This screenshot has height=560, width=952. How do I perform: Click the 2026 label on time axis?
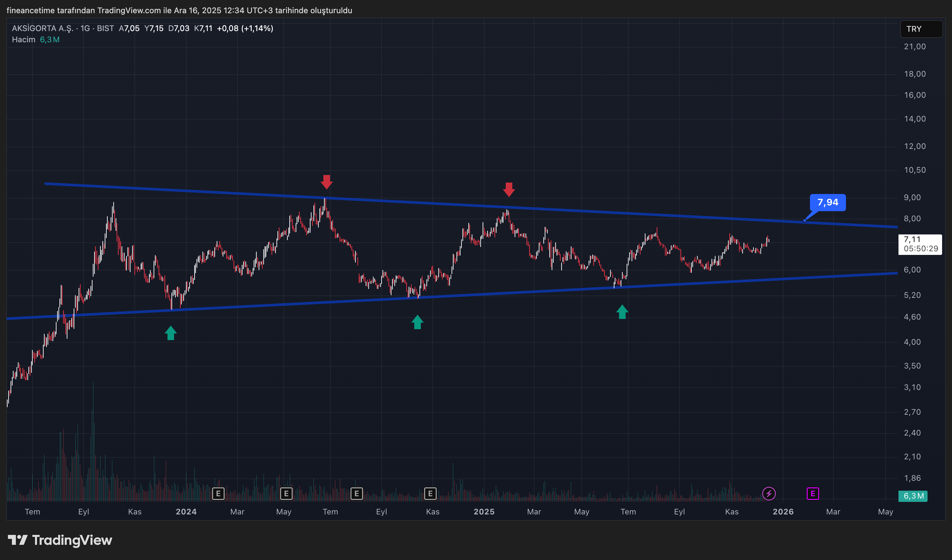click(783, 512)
